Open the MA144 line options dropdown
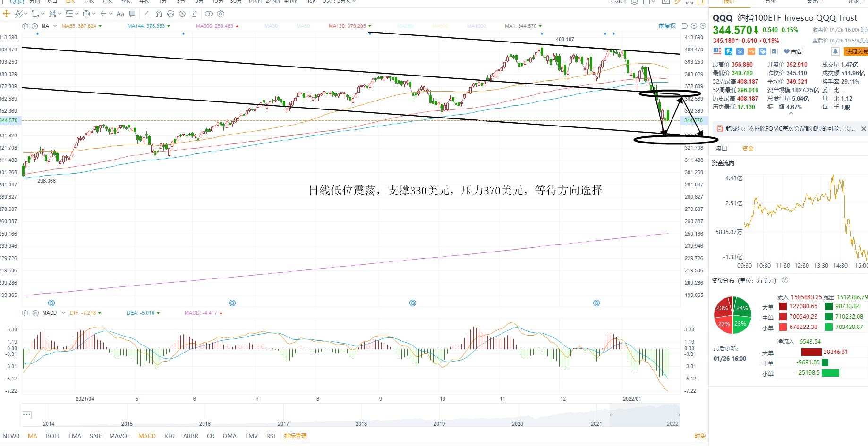 (169, 26)
